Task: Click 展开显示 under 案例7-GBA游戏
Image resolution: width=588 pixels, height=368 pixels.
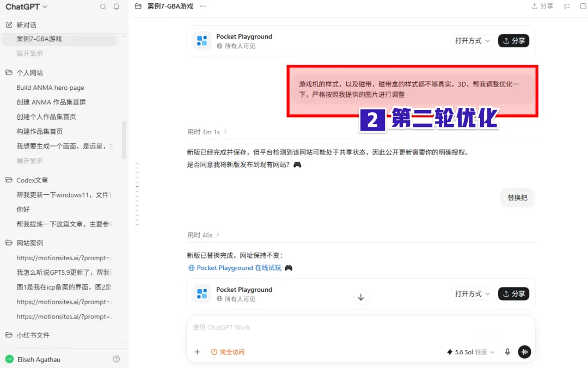Action: [x=29, y=53]
